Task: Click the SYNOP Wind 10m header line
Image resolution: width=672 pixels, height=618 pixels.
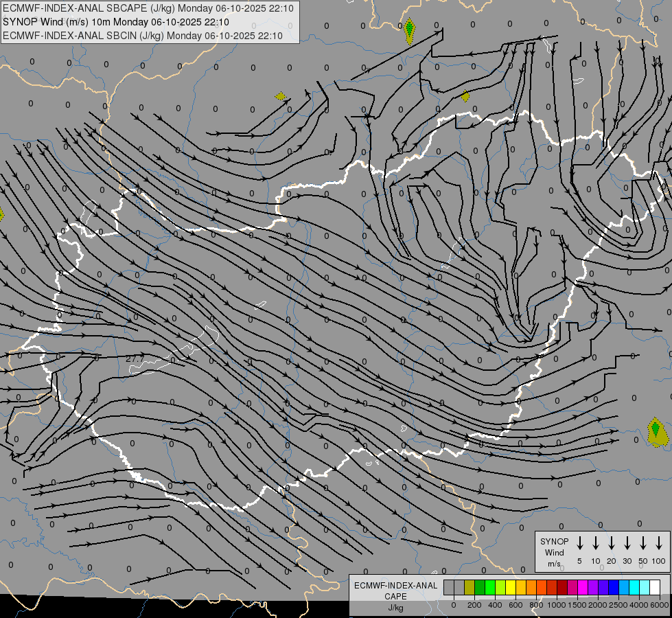Action: click(x=116, y=22)
